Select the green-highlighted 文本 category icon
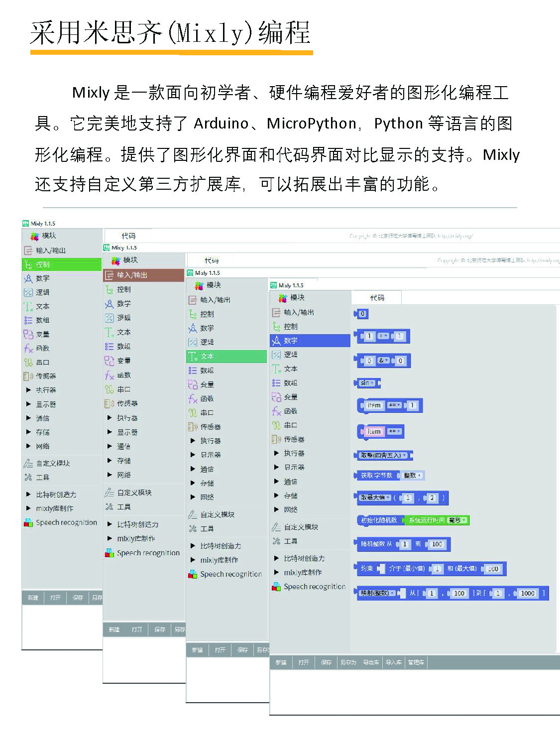560x747 pixels. coord(193,356)
